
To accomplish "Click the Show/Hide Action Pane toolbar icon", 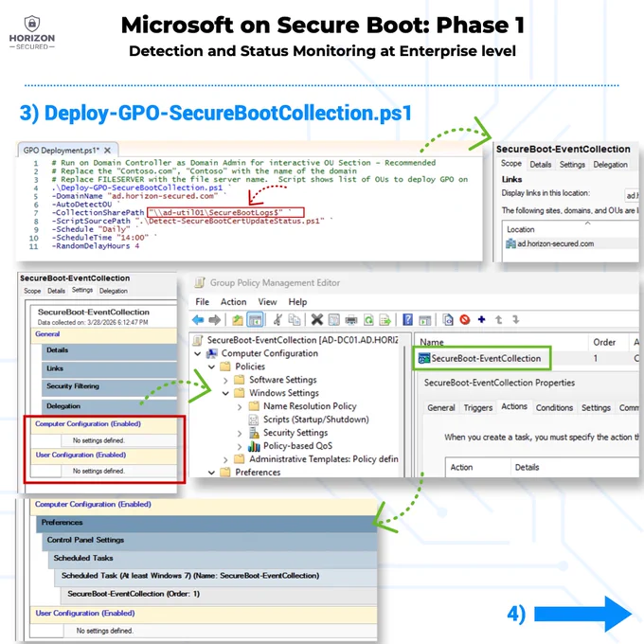I will (x=424, y=320).
